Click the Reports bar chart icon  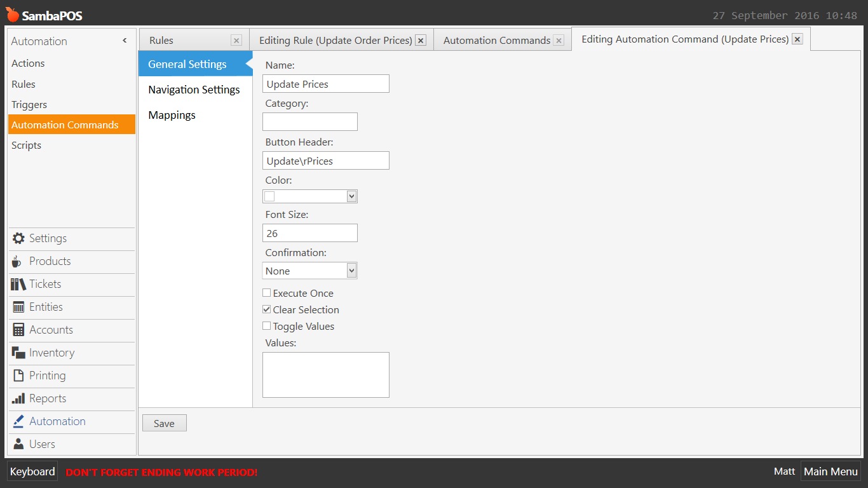[18, 398]
